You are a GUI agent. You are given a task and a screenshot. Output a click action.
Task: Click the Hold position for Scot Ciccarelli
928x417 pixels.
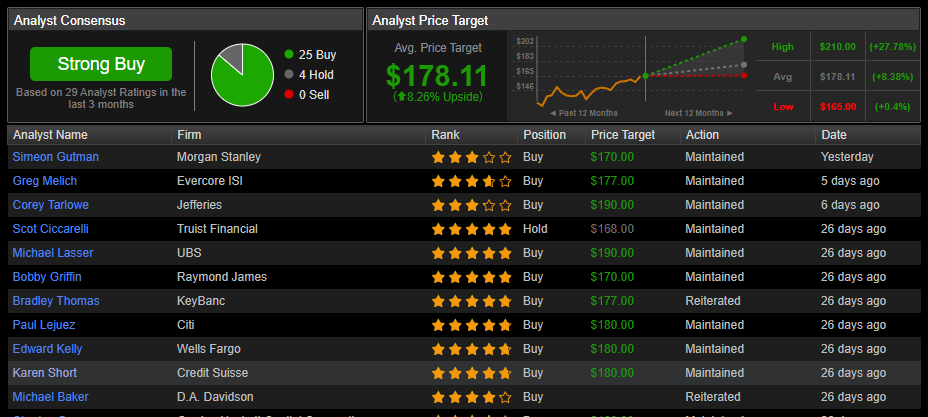(535, 229)
